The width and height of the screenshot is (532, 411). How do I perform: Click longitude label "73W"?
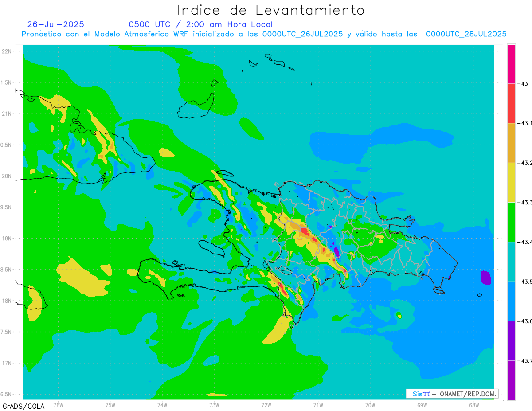pos(214,405)
